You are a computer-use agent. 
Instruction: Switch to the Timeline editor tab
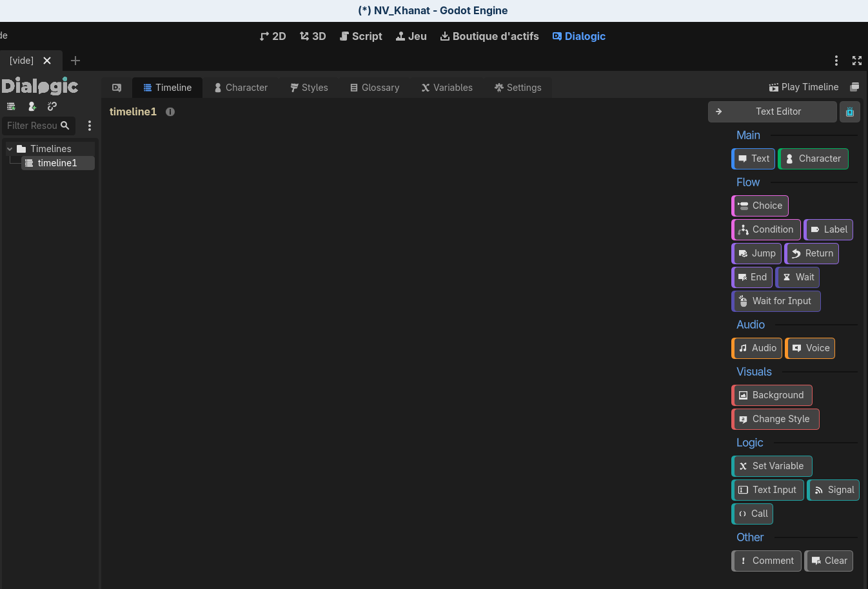[168, 88]
